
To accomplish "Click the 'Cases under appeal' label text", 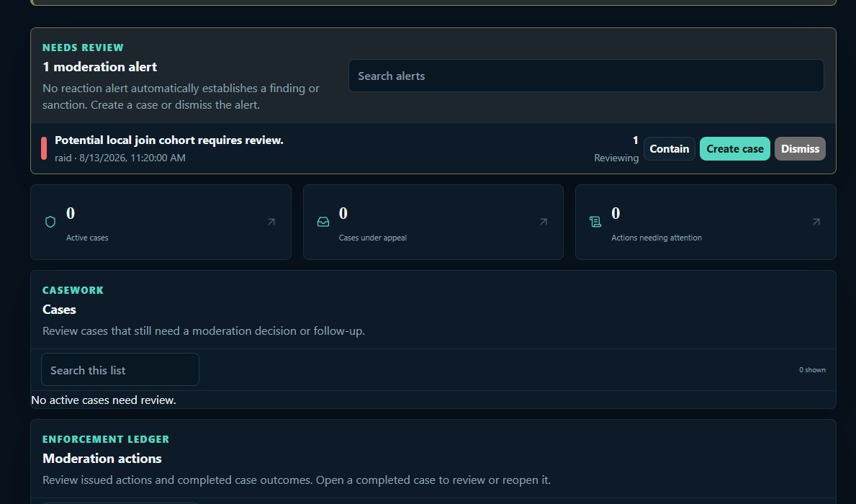I will point(372,238).
